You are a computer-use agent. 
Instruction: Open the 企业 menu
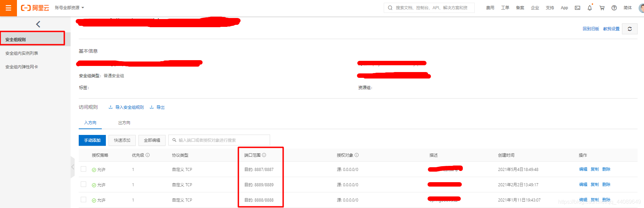[x=535, y=8]
